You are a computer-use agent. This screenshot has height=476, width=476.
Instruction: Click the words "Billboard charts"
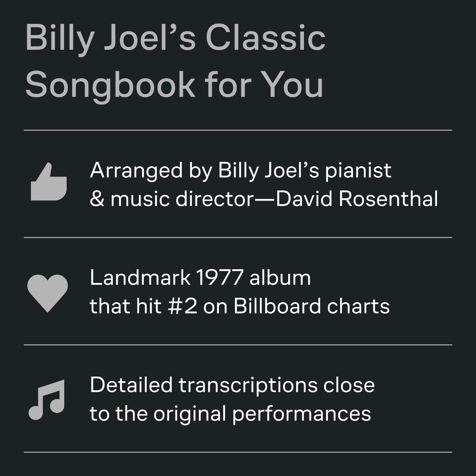tap(311, 306)
